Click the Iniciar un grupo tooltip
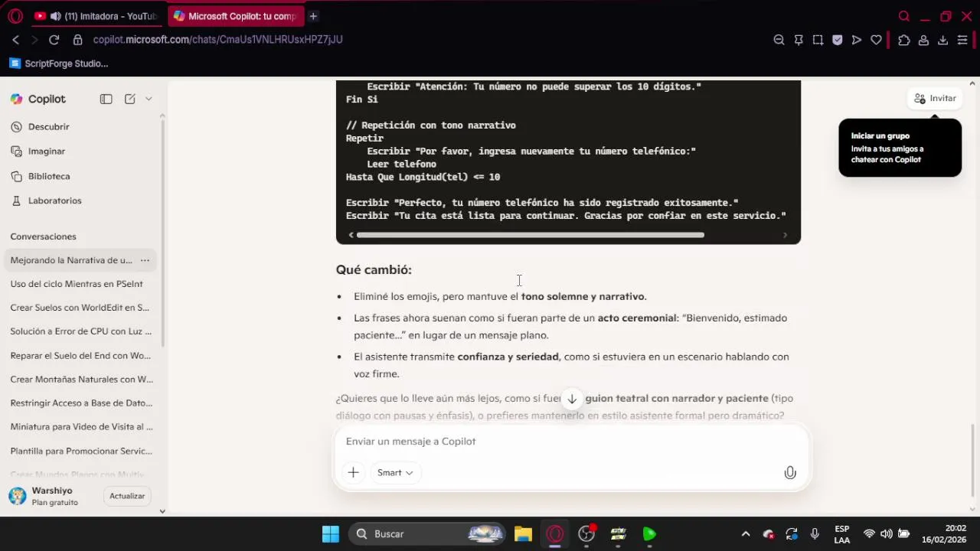980x551 pixels. (x=900, y=148)
